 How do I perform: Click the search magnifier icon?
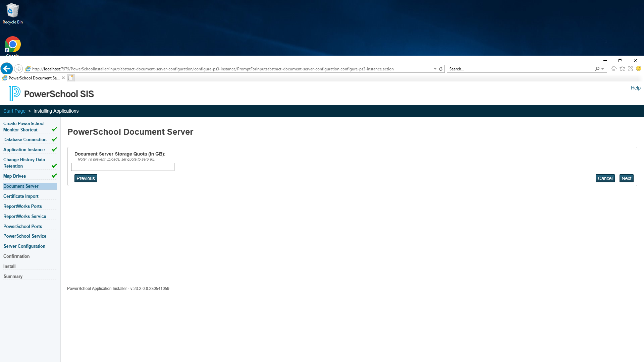[597, 69]
